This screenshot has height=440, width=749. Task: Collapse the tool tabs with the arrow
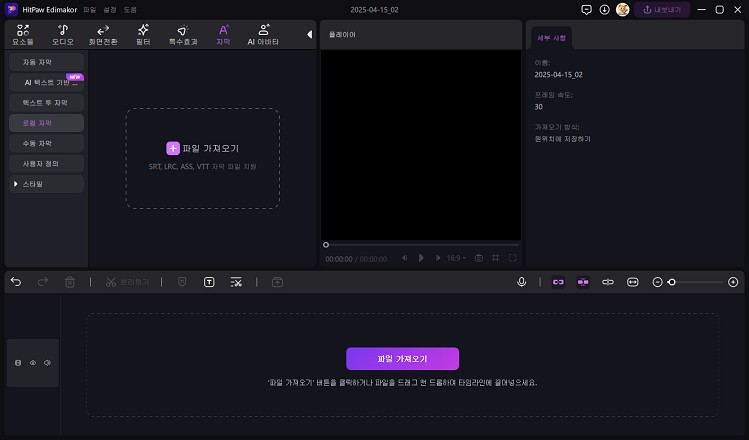(310, 34)
